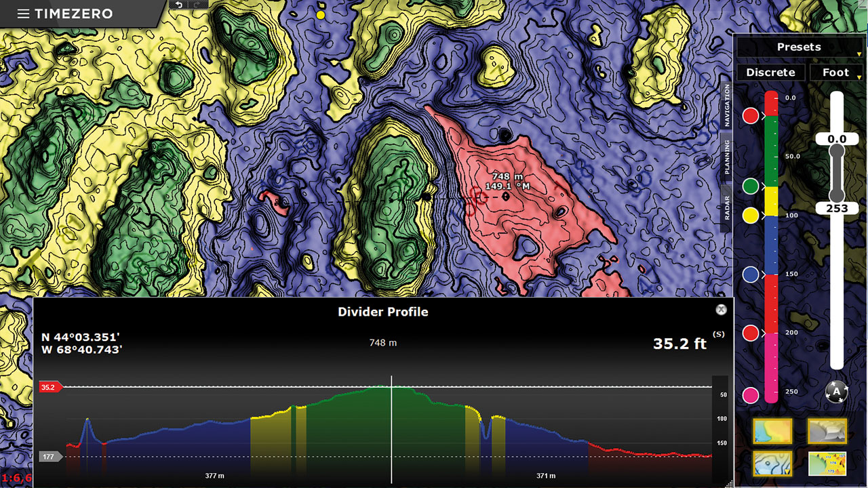Open the Foot unit dropdown
The image size is (868, 488).
tap(835, 73)
